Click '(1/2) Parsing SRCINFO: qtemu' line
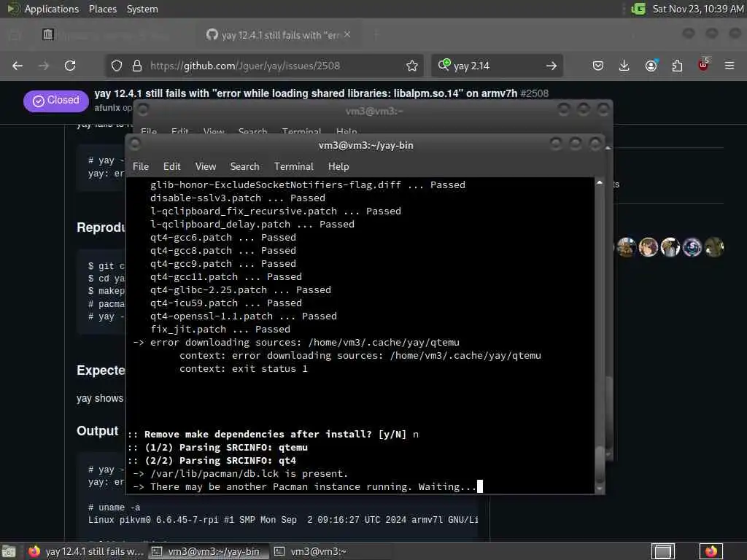747x560 pixels. coord(217,448)
